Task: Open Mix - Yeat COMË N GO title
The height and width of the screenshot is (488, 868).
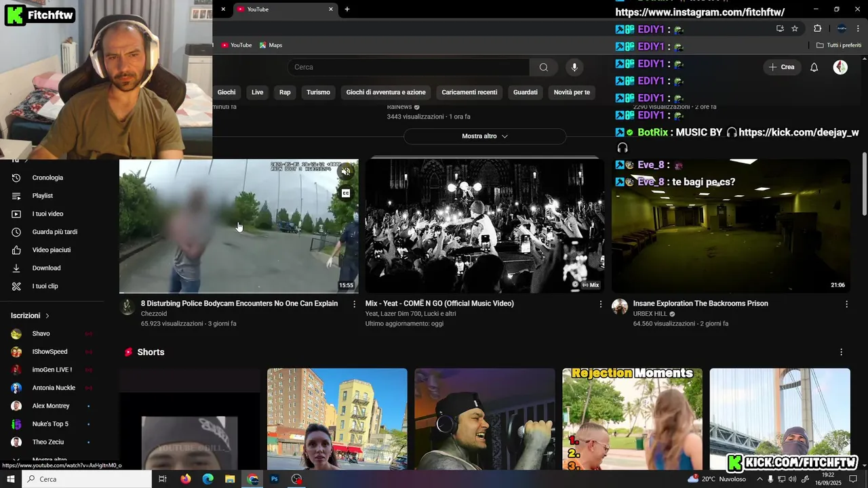Action: click(x=439, y=304)
